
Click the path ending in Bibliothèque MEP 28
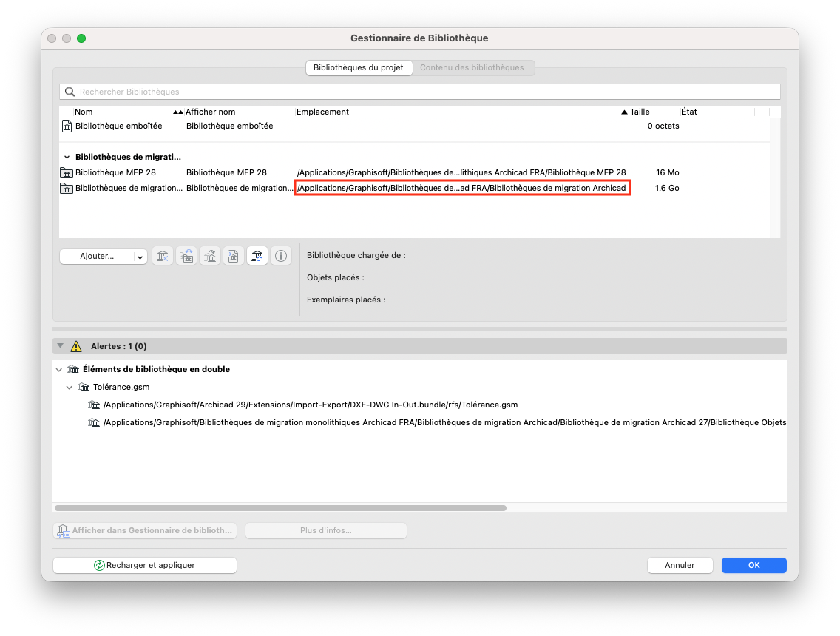click(x=461, y=172)
